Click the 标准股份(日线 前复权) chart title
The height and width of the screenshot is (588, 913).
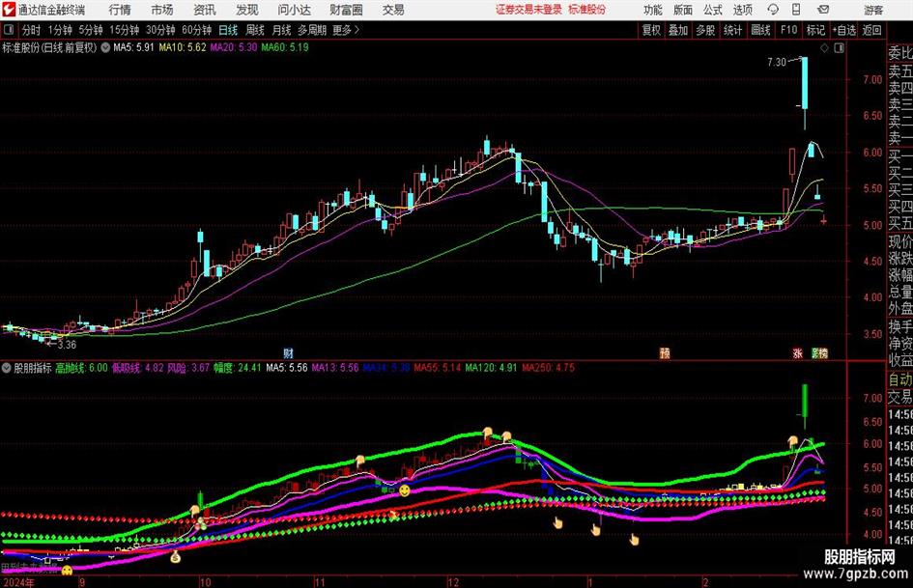(x=49, y=47)
